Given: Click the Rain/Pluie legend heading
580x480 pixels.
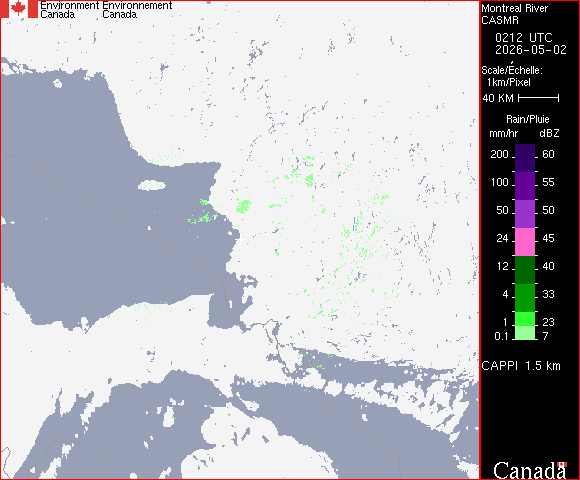Looking at the screenshot, I should coord(527,119).
